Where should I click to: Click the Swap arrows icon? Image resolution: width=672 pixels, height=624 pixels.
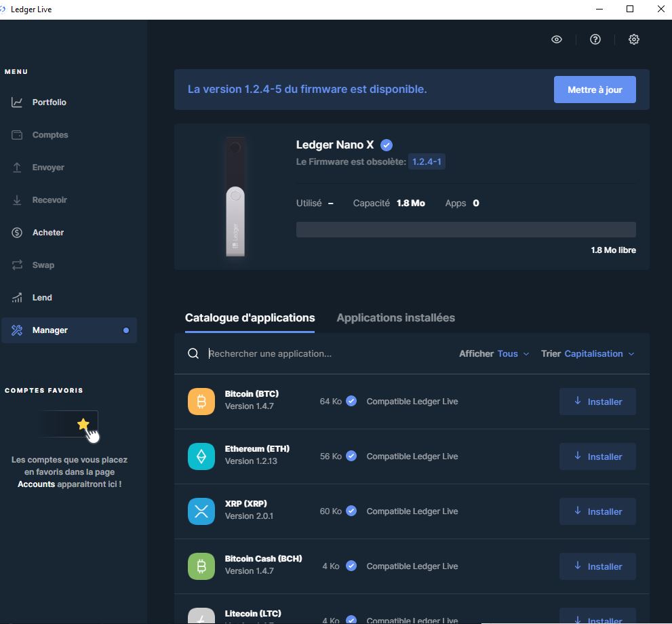coord(17,265)
